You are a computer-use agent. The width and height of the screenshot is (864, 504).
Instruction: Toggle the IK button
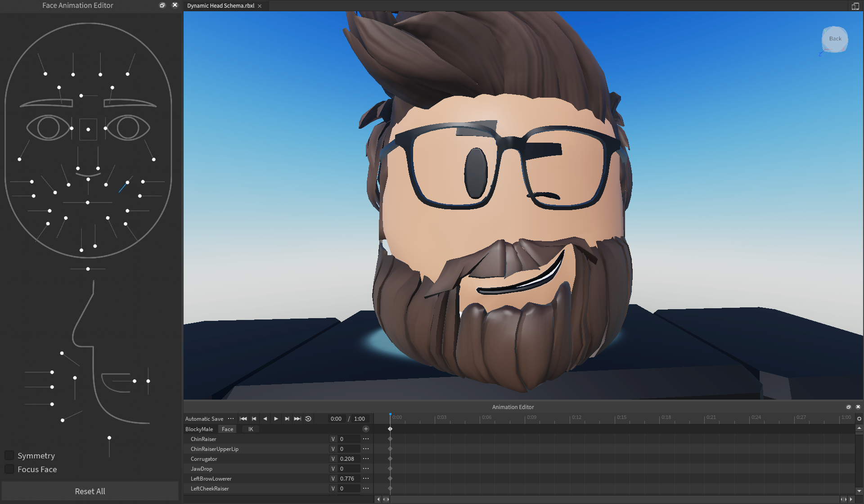(x=251, y=429)
